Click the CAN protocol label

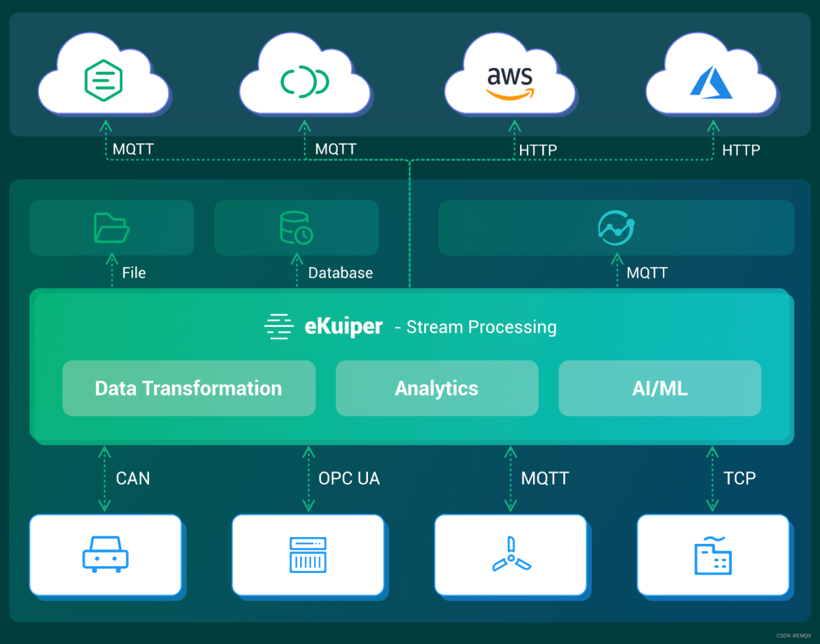[x=133, y=478]
